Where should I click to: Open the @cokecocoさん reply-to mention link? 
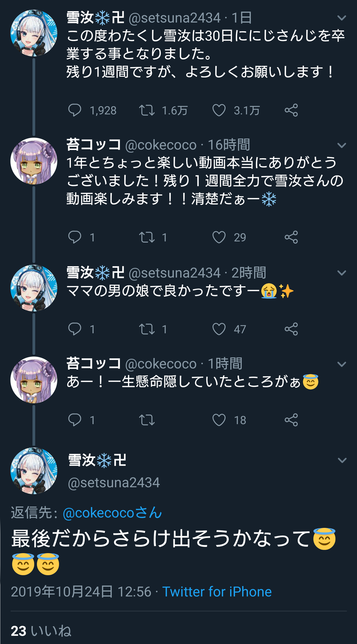pos(112,513)
